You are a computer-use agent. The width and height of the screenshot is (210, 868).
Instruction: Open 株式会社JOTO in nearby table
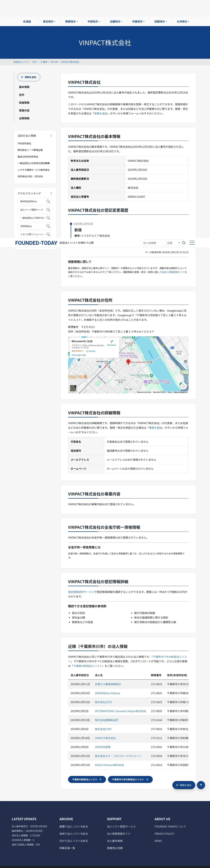(x=103, y=702)
